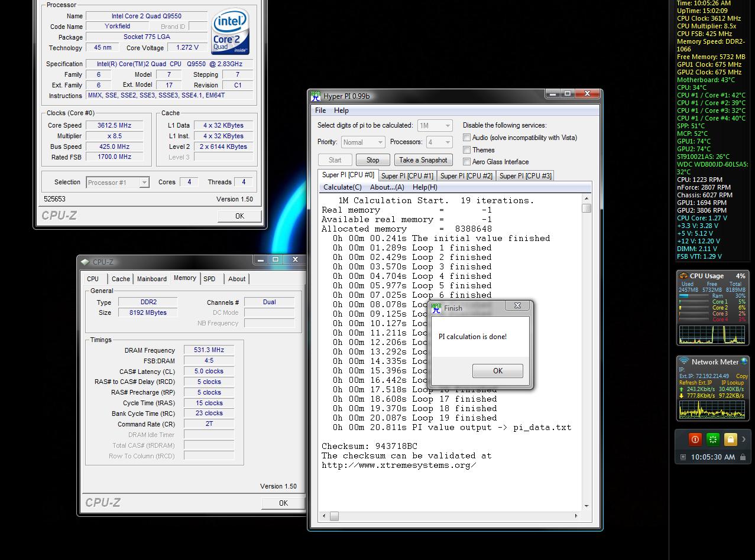Click the red shutdown button in gadget

click(x=695, y=439)
